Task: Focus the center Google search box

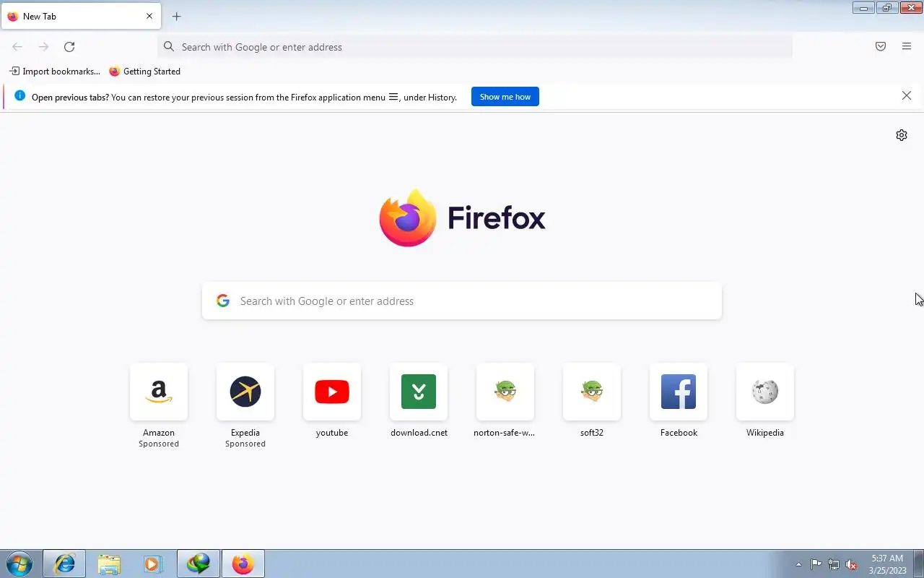Action: [462, 301]
